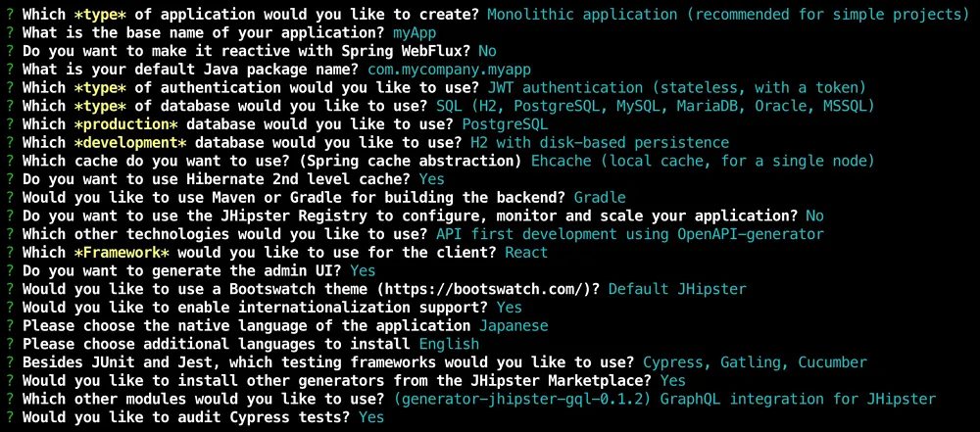
Task: Click 'Yes' for internationalization support
Action: [x=510, y=308]
